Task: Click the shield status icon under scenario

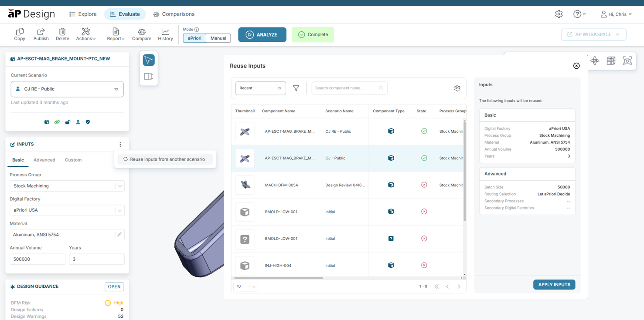Action: point(88,122)
